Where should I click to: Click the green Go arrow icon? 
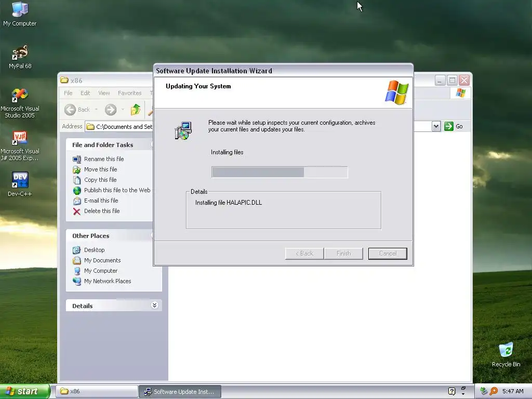click(448, 126)
